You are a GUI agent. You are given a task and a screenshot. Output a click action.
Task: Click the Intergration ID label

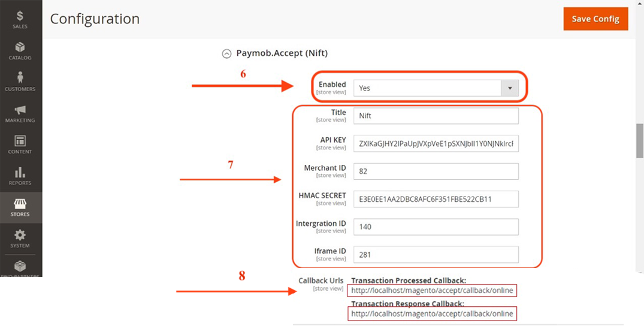(x=321, y=224)
